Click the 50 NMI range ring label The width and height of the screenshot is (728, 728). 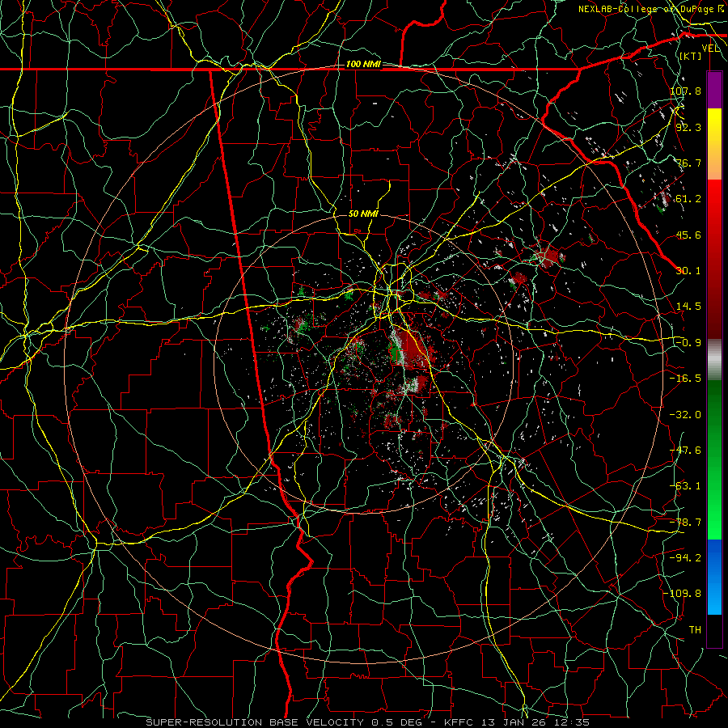click(363, 214)
